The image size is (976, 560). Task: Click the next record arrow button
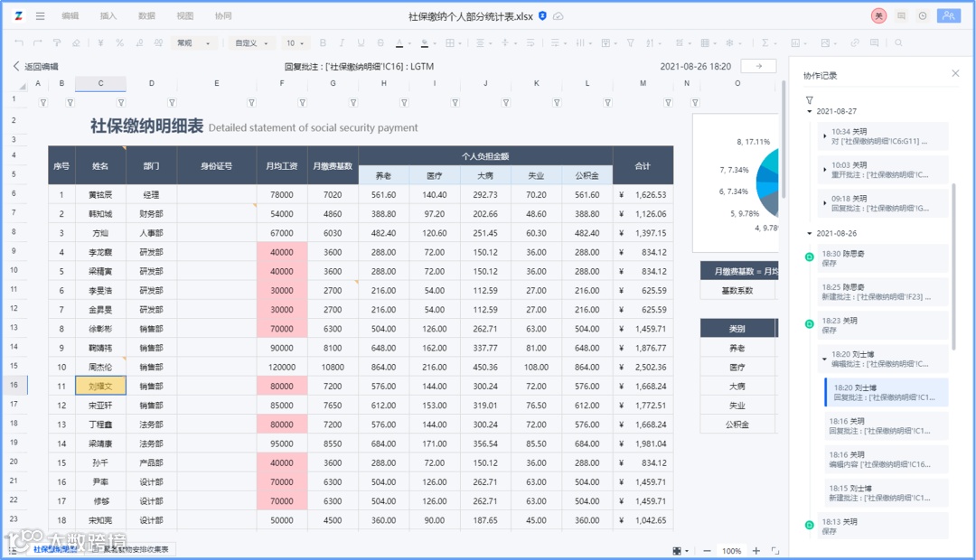[x=758, y=66]
